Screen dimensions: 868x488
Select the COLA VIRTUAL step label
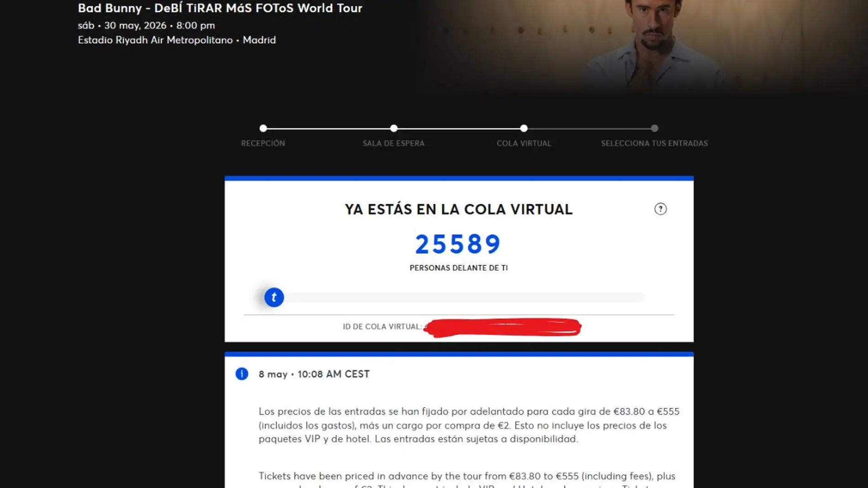[524, 143]
